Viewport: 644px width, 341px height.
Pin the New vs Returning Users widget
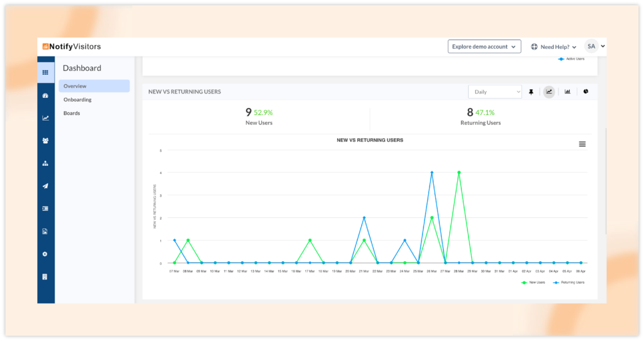tap(531, 92)
